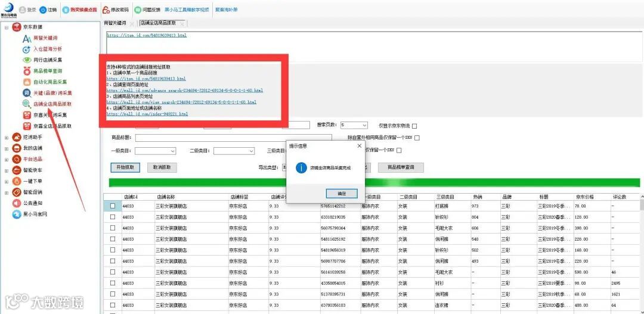Screen dimensions: 644x314
Task: Check the row with SKU 57651142212
Action: coord(113,206)
